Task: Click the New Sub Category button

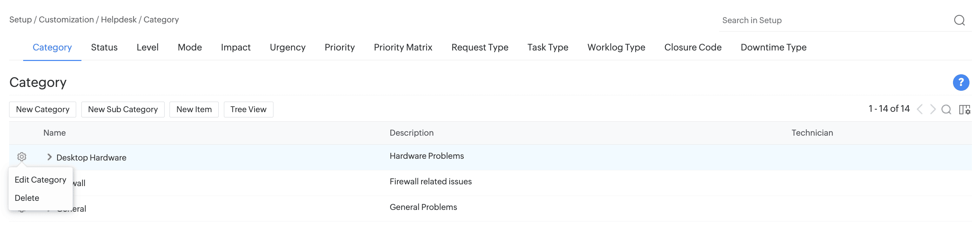Action: click(123, 109)
